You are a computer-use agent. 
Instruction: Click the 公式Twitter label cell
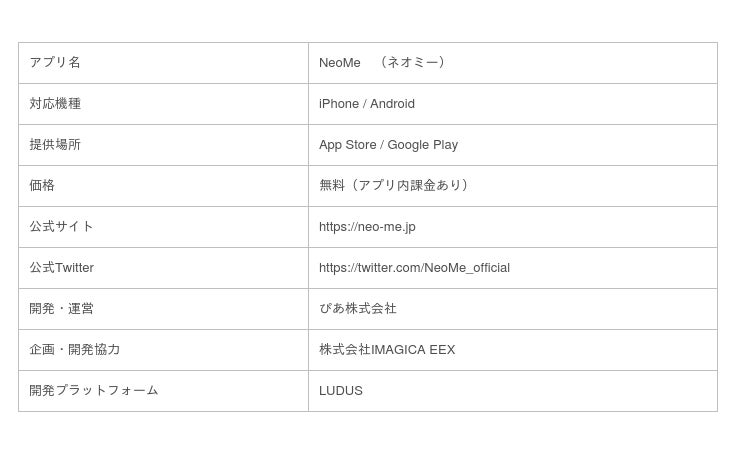point(61,268)
